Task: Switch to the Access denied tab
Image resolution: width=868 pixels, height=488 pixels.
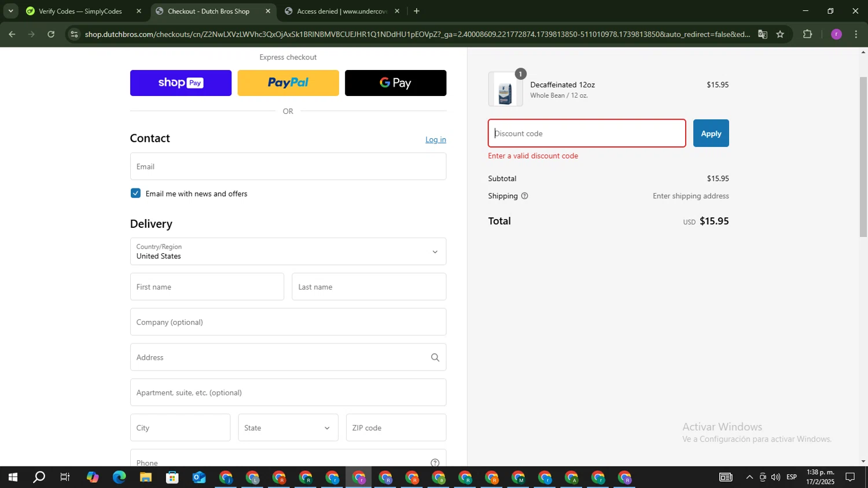Action: 341,11
